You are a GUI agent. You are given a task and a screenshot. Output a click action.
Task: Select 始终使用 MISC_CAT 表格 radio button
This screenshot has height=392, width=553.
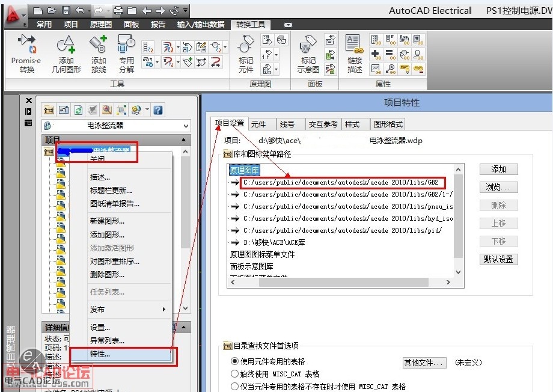pos(235,373)
